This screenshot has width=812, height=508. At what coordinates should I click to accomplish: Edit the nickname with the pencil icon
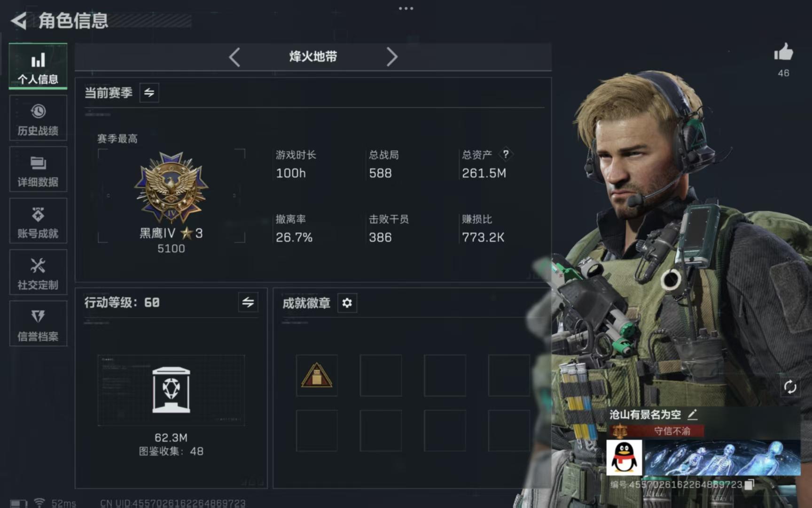pyautogui.click(x=692, y=414)
